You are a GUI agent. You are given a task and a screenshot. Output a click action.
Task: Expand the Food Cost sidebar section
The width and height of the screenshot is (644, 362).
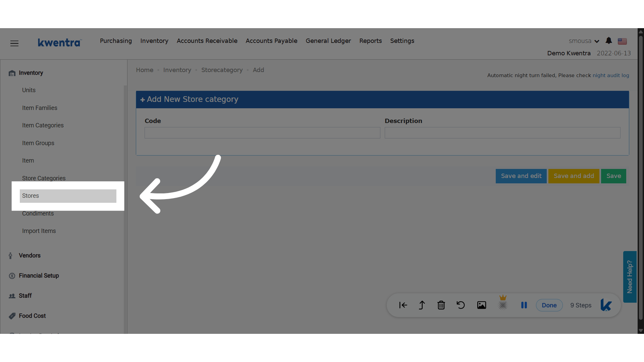pos(32,316)
